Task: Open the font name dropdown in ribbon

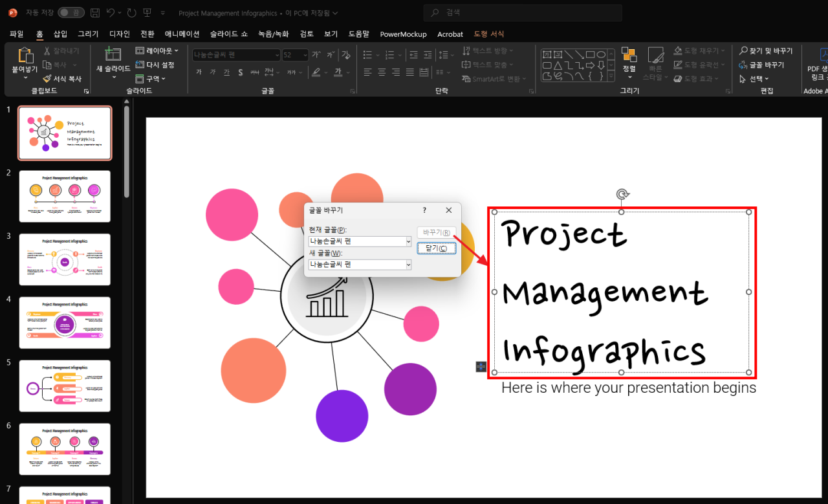Action: 278,55
